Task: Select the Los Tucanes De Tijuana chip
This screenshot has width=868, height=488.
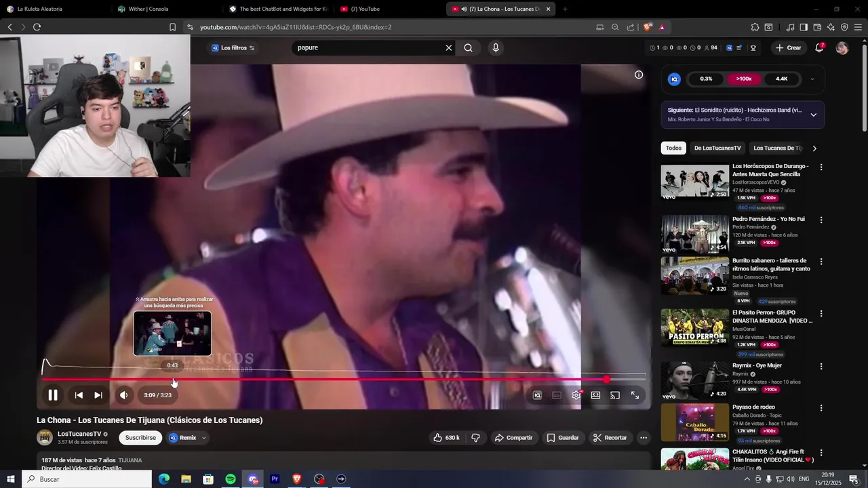Action: tap(777, 148)
